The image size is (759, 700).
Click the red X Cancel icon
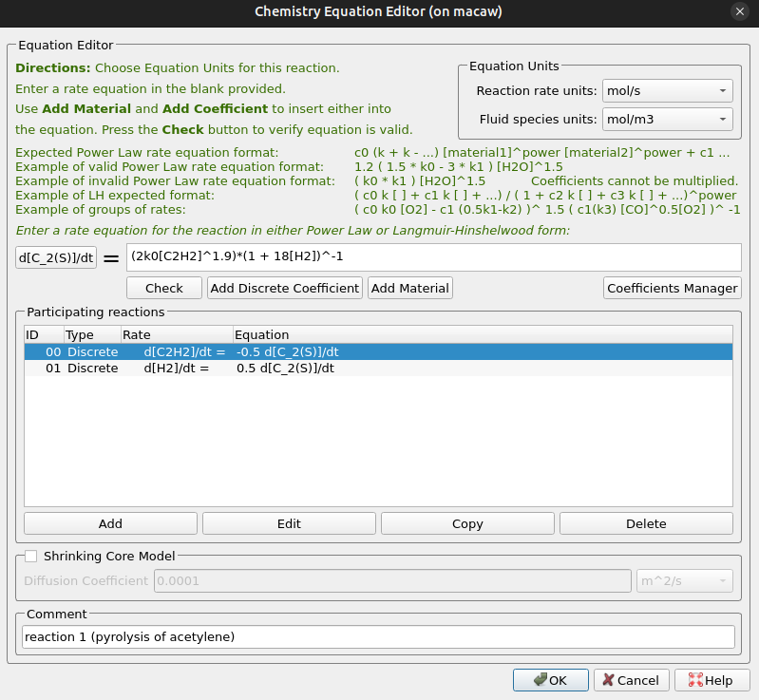coord(608,680)
